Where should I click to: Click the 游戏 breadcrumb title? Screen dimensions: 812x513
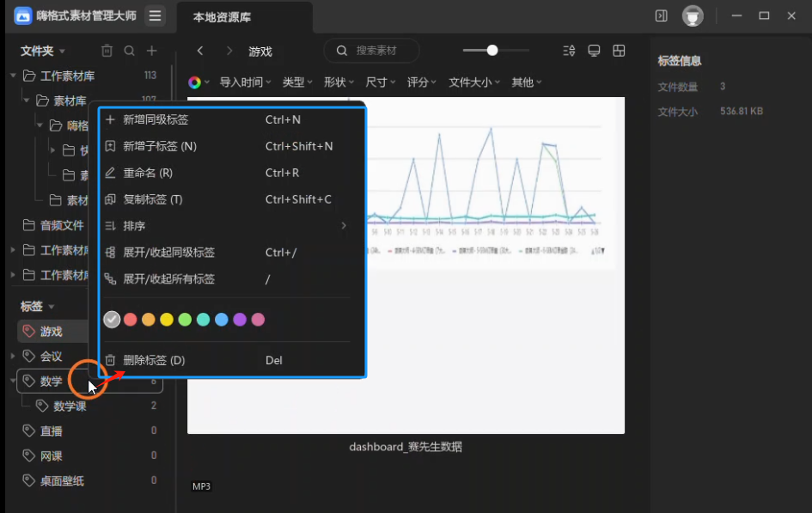point(260,52)
